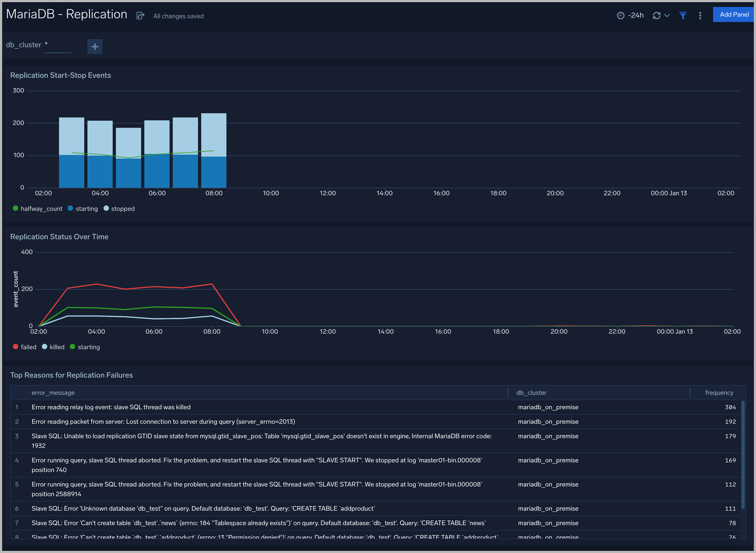Select the filter icon in the header toolbar

[683, 15]
